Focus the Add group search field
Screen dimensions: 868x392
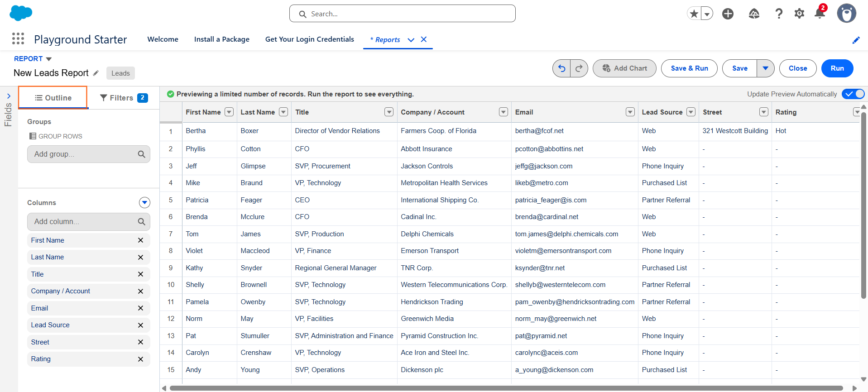tap(89, 154)
